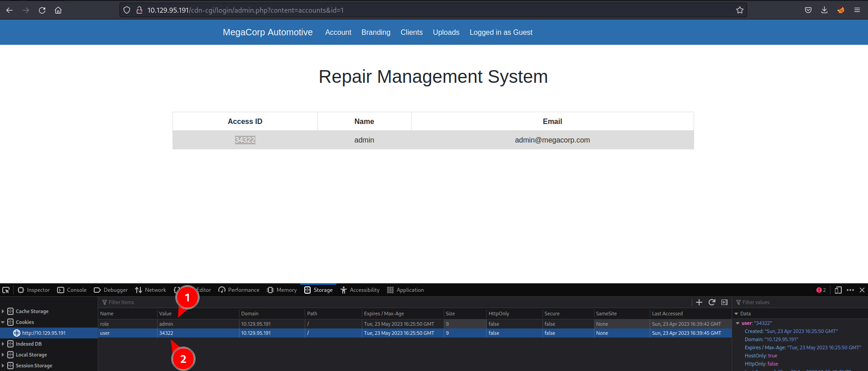Activate the element picker tool
The image size is (868, 371).
6,290
